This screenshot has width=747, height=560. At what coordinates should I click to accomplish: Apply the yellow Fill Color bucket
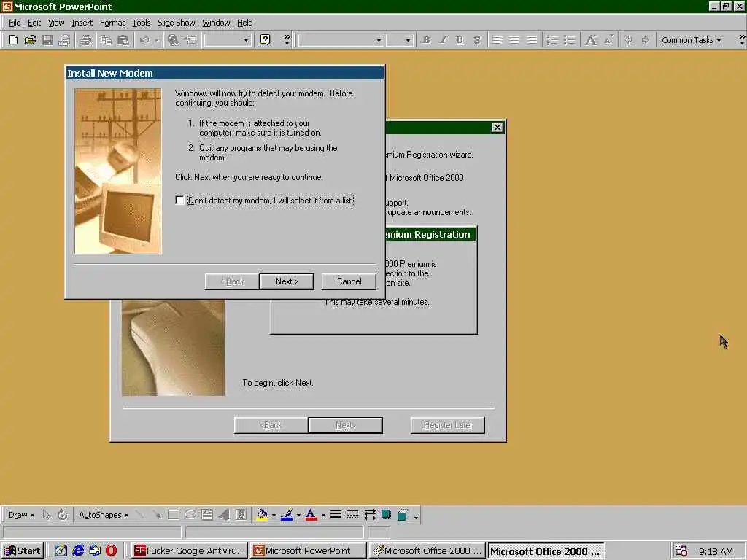click(262, 515)
